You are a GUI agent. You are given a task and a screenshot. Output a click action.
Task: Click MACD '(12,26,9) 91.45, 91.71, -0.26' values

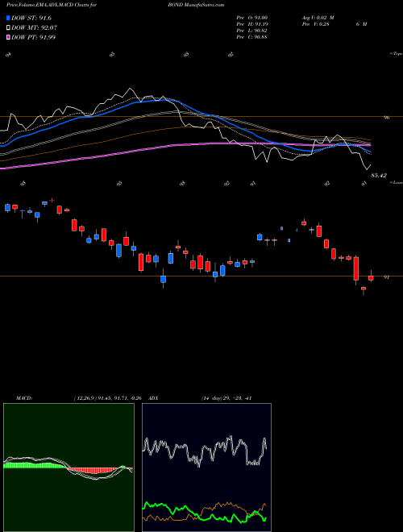point(109,398)
